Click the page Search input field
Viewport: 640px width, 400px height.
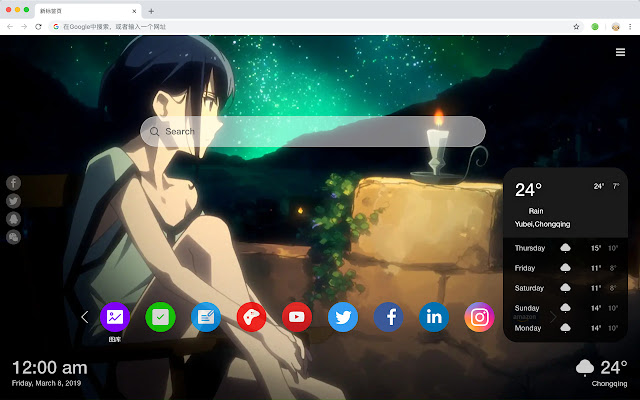(313, 131)
